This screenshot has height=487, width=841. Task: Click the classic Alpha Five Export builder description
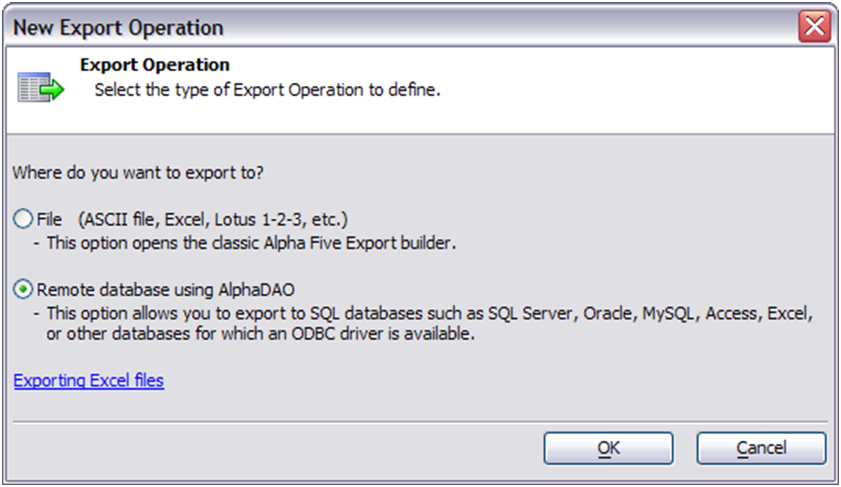click(x=245, y=243)
